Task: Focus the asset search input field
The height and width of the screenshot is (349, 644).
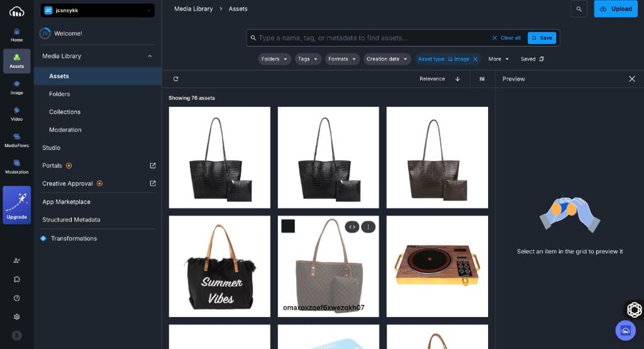Action: pos(372,38)
